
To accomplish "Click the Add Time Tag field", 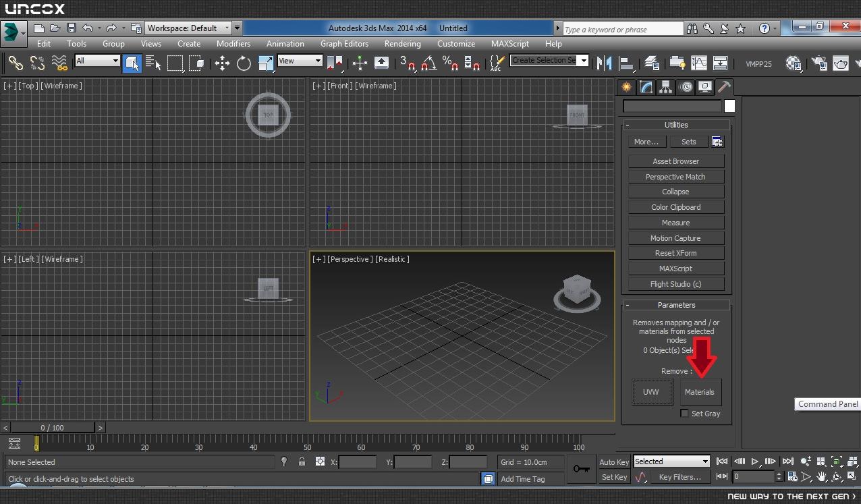I will tap(530, 478).
